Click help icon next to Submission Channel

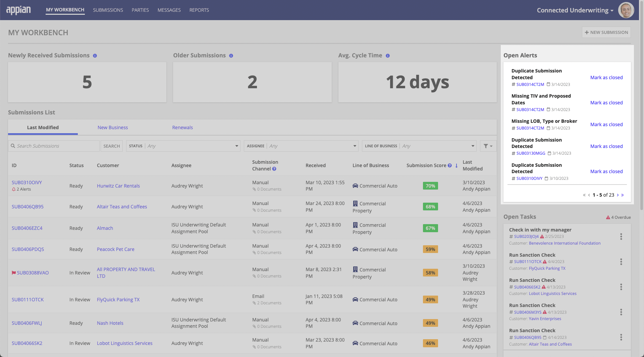(274, 169)
